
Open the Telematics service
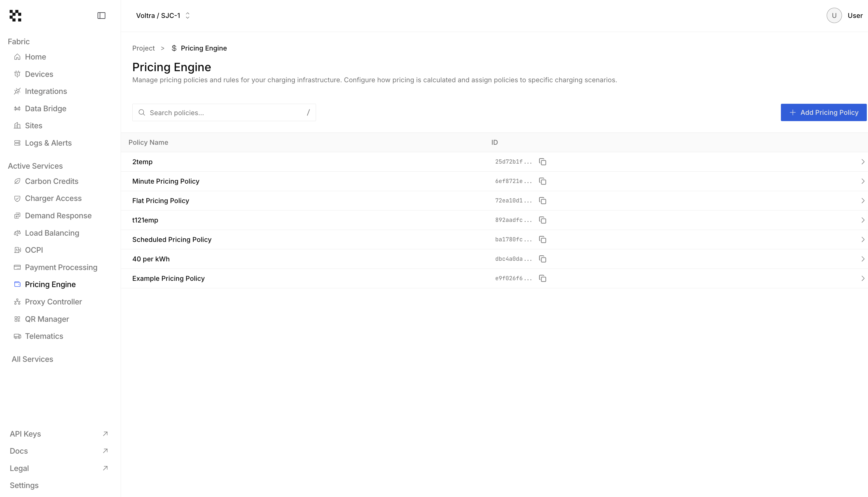38,336
